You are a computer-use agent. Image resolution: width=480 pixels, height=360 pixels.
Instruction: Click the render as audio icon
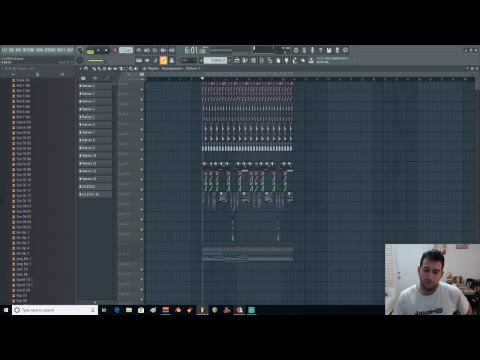click(337, 50)
